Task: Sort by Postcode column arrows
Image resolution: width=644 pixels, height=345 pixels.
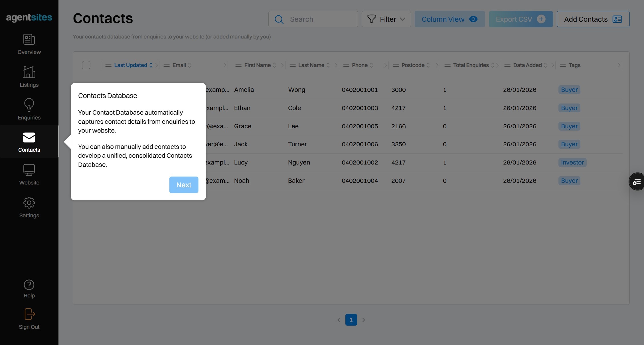Action: pyautogui.click(x=428, y=65)
